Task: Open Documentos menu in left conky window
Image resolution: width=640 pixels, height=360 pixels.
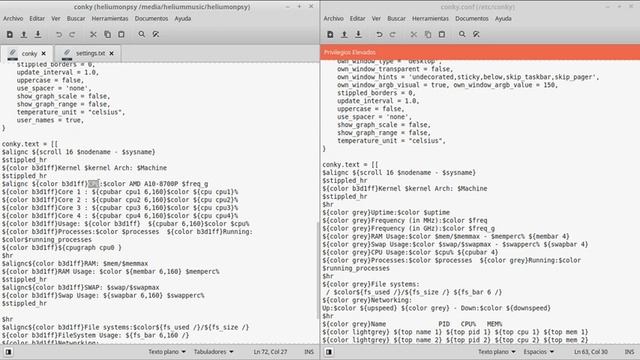Action: (151, 18)
